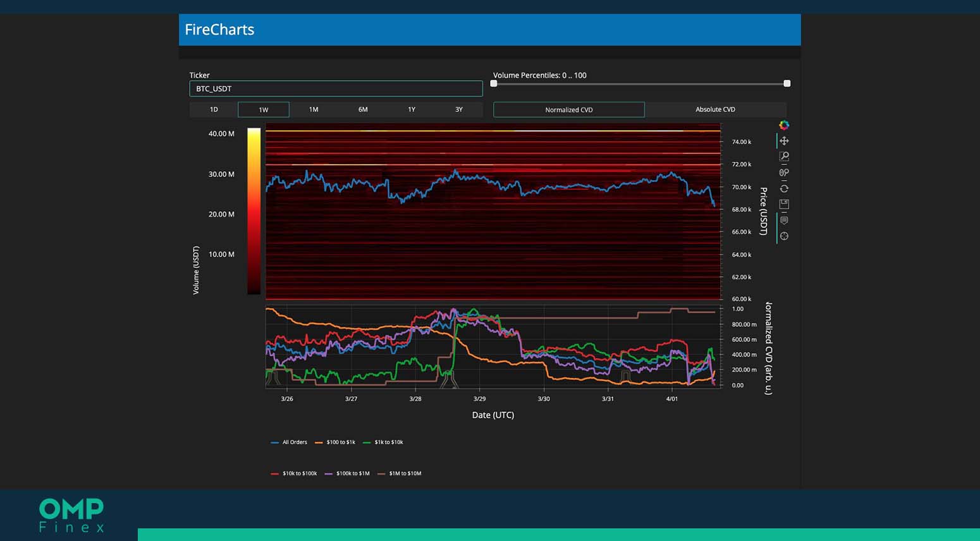Image resolution: width=980 pixels, height=541 pixels.
Task: Select the 3Y timeframe
Action: click(459, 109)
